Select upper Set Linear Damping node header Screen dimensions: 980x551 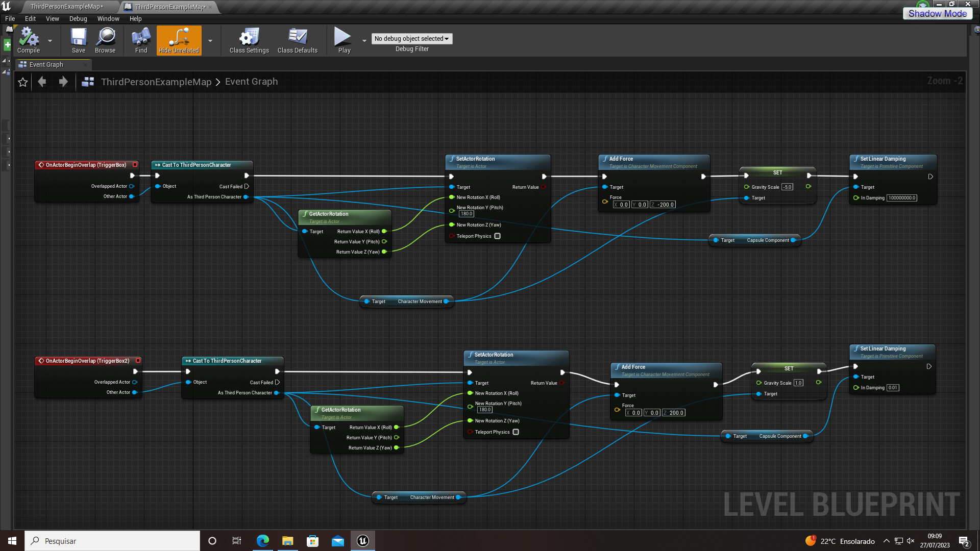pyautogui.click(x=893, y=162)
